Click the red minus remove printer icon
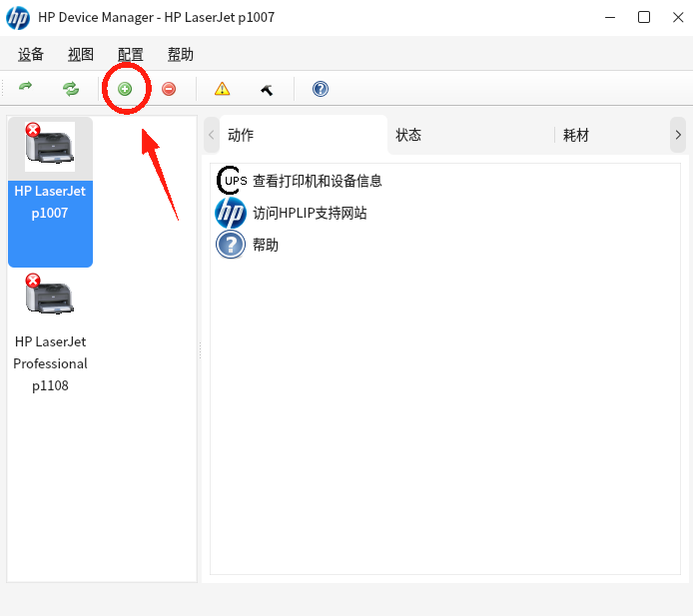The image size is (693, 616). click(169, 89)
